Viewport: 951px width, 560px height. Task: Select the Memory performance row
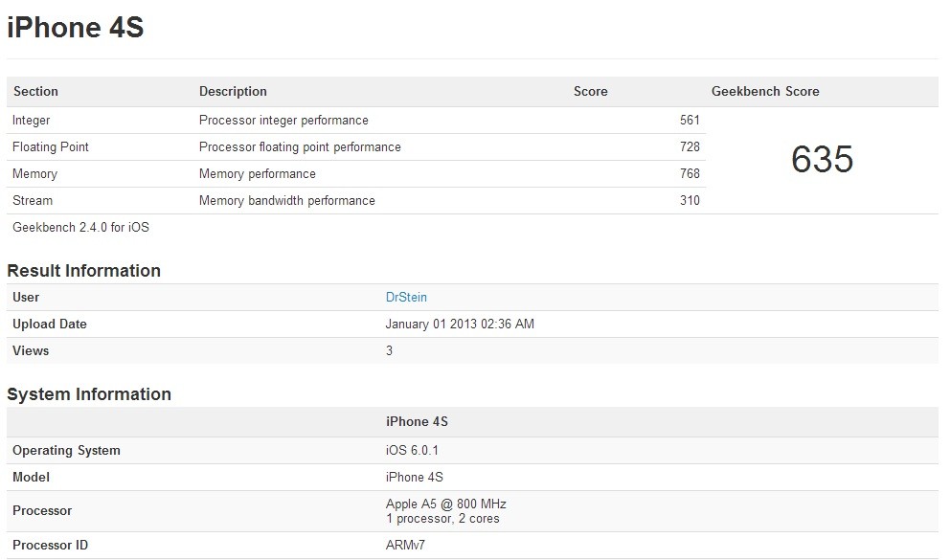point(257,174)
